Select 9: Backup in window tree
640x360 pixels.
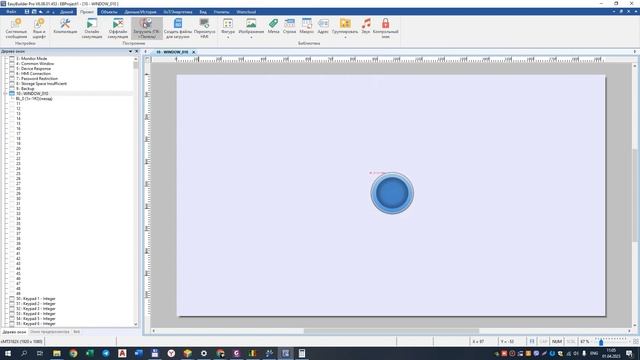(x=25, y=89)
